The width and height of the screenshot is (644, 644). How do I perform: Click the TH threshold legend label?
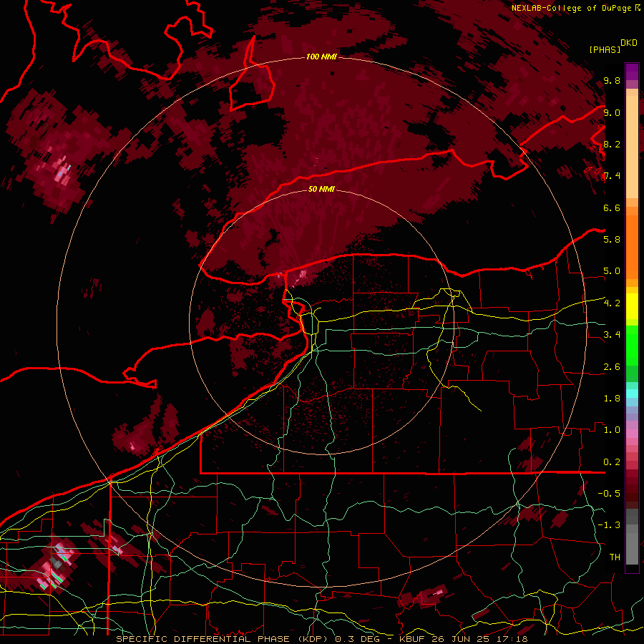(x=615, y=557)
